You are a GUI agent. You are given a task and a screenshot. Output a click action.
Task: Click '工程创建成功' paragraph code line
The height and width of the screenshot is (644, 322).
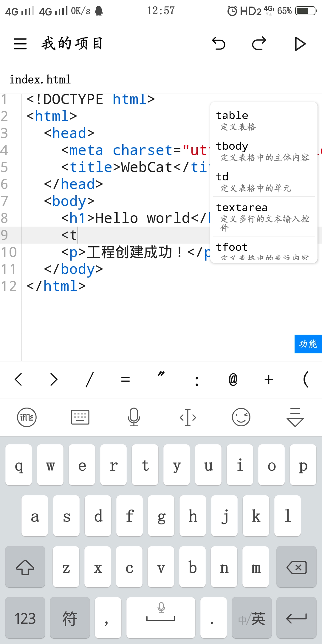point(136,252)
